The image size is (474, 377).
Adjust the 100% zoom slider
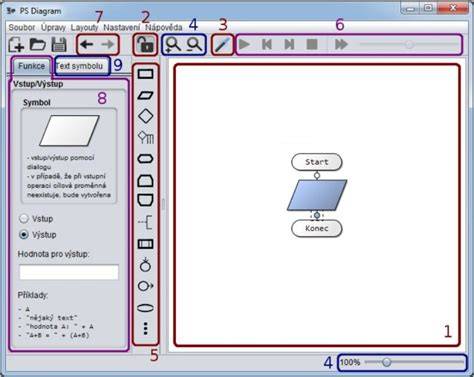(x=413, y=362)
